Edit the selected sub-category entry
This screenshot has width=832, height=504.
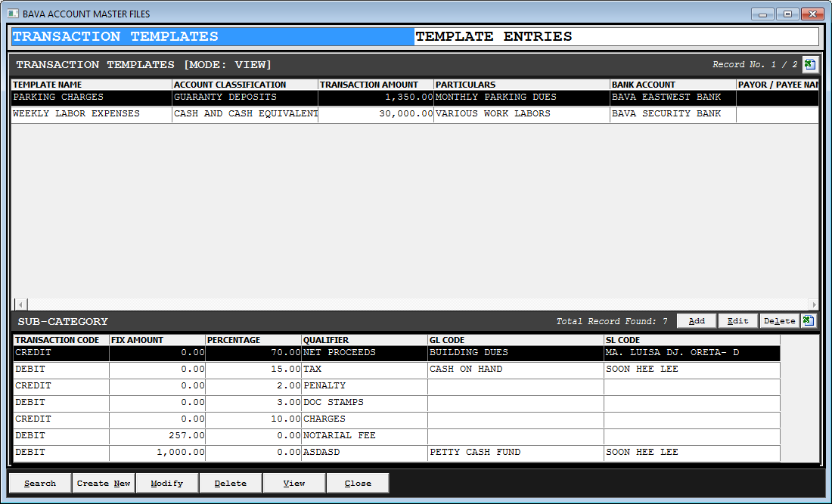[737, 321]
